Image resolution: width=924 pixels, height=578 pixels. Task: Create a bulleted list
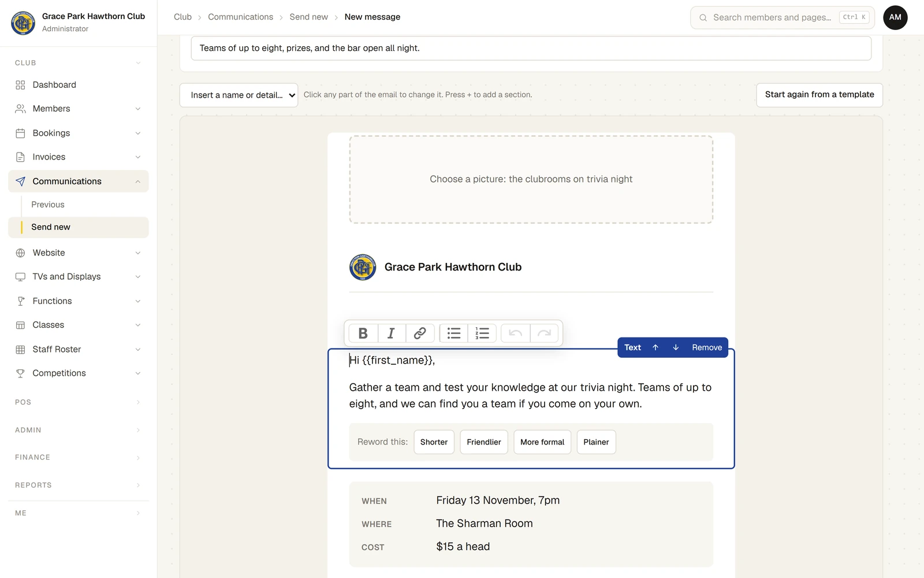click(454, 333)
